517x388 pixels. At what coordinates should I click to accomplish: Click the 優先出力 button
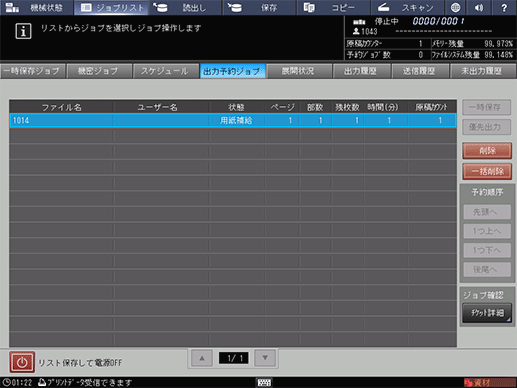point(486,127)
